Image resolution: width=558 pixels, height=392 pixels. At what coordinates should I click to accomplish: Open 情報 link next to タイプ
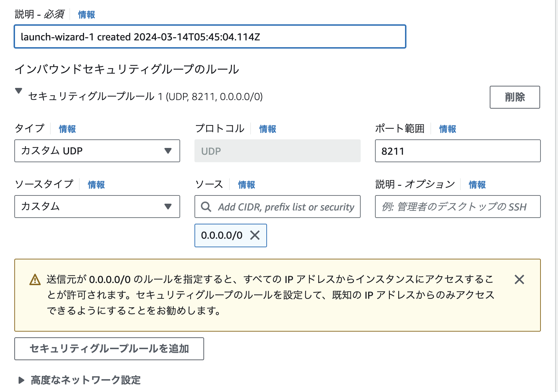pos(67,129)
